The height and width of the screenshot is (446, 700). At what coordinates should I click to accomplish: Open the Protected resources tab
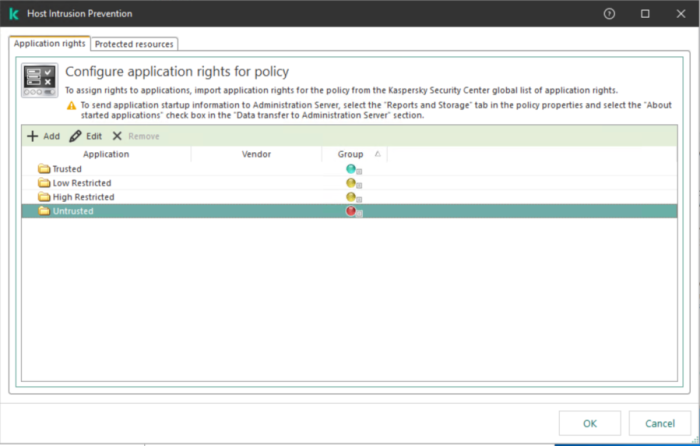point(134,44)
